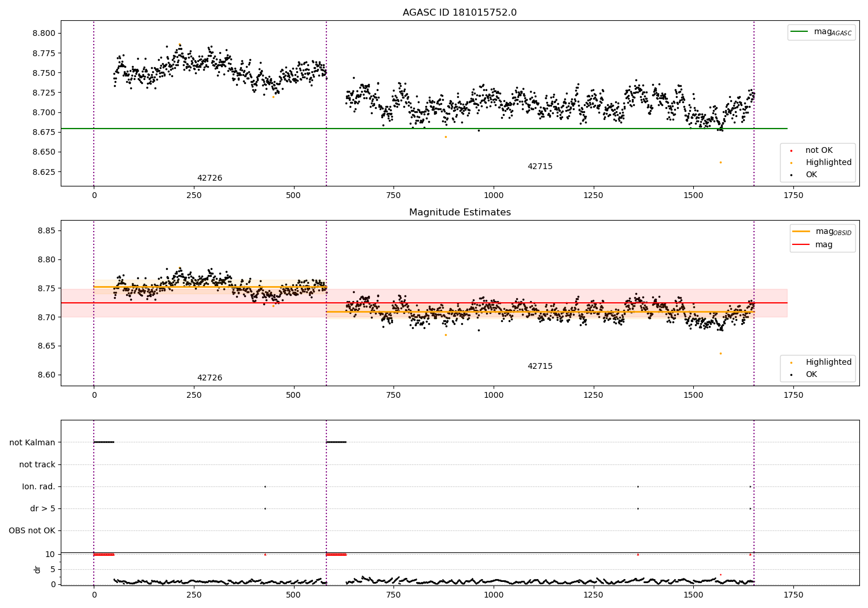Select the green mag AGASC legend line
868x608 pixels.
point(800,32)
